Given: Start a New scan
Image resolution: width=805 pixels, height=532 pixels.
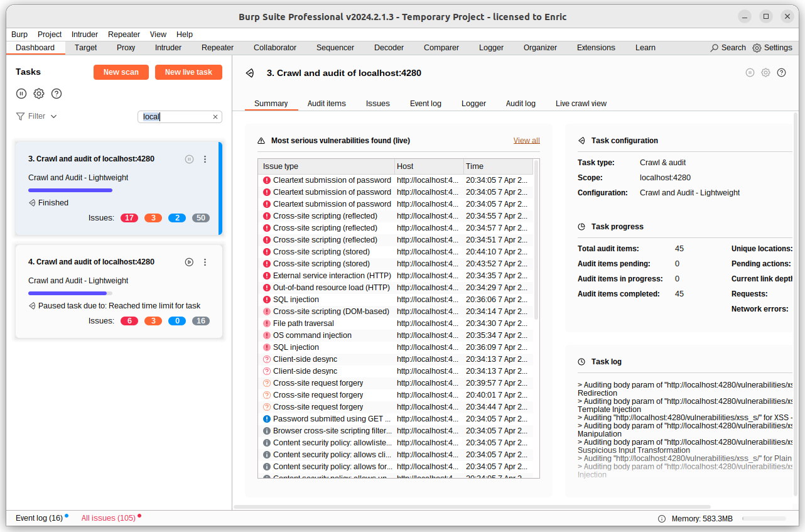Looking at the screenshot, I should point(121,72).
